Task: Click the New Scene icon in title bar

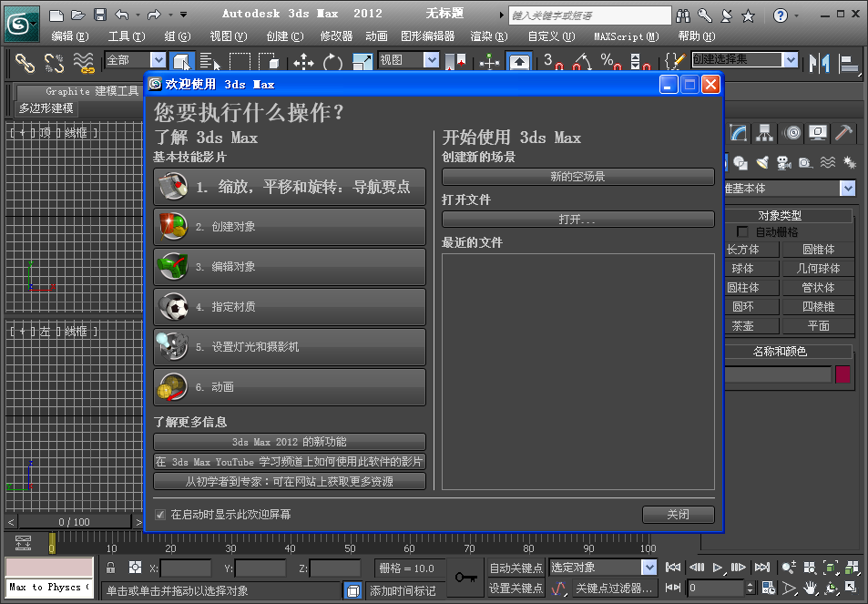Action: (56, 15)
